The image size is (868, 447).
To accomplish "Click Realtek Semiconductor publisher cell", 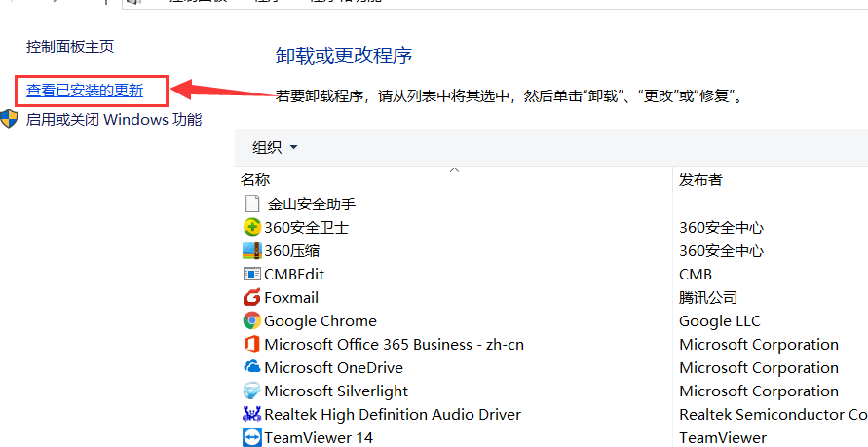I will click(774, 414).
